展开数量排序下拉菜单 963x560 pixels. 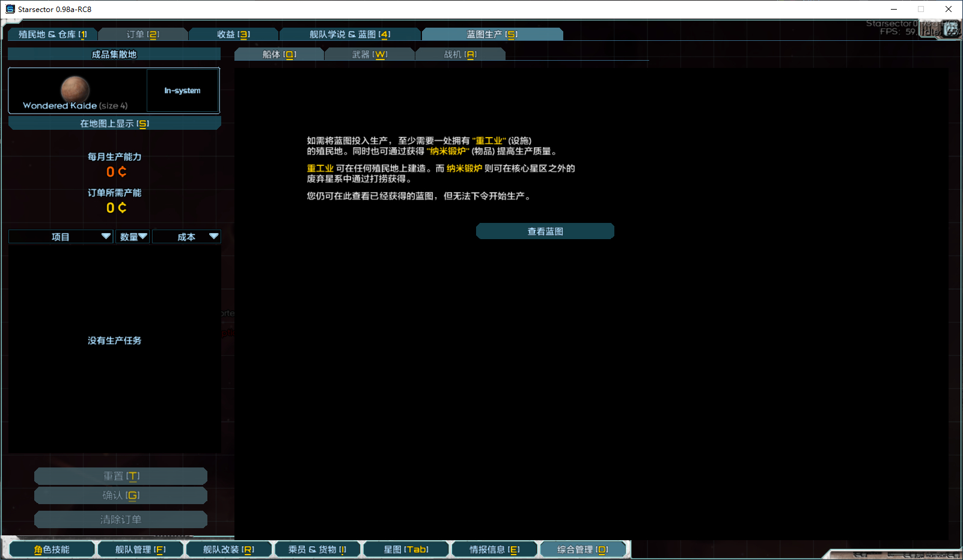132,236
